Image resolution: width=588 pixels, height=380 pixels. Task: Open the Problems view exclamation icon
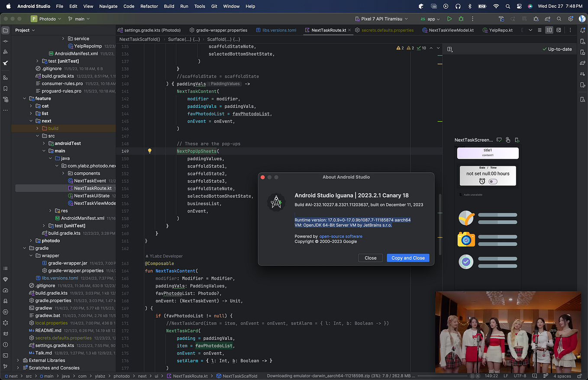pyautogui.click(x=5, y=345)
